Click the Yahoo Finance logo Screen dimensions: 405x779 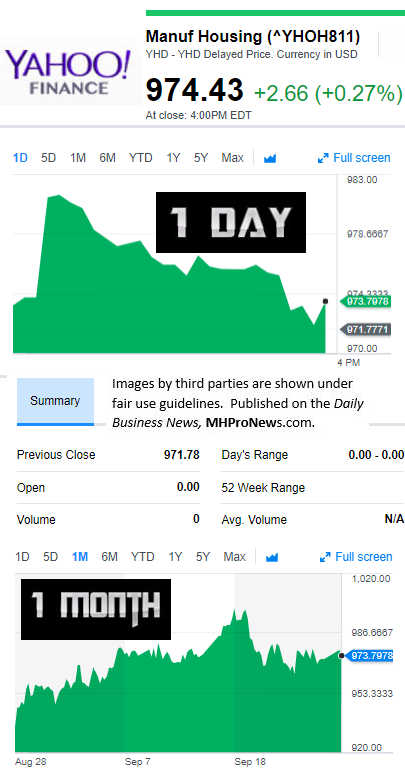point(69,73)
